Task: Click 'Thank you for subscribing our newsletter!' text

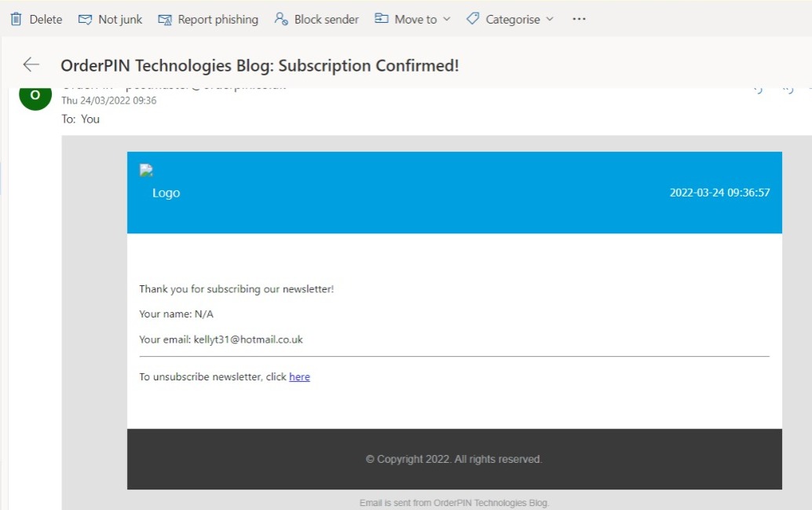Action: 236,289
